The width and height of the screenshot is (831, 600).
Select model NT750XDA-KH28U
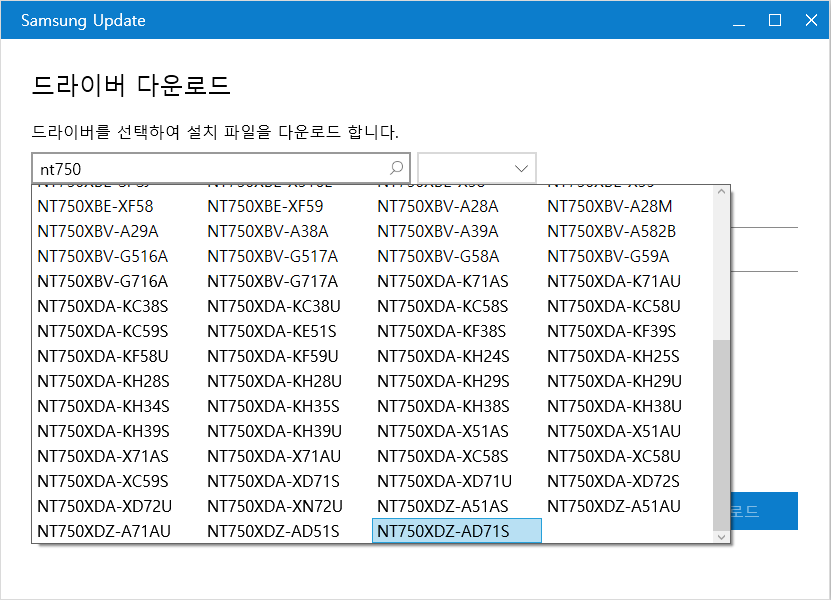click(275, 381)
